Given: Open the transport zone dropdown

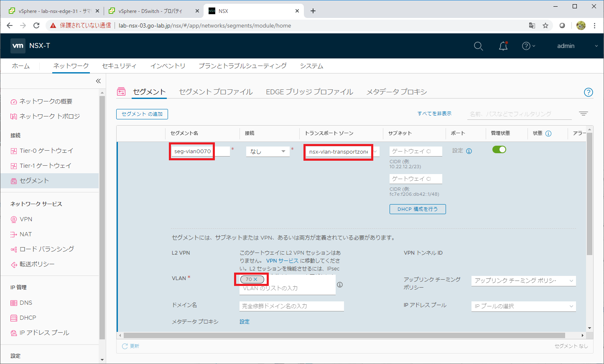Looking at the screenshot, I should coord(342,152).
